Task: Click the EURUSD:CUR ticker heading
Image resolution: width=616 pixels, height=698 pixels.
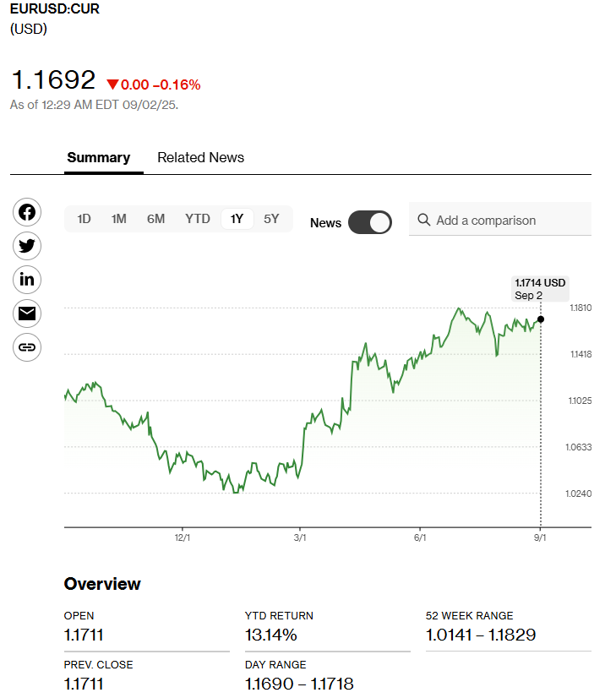Action: click(x=55, y=10)
